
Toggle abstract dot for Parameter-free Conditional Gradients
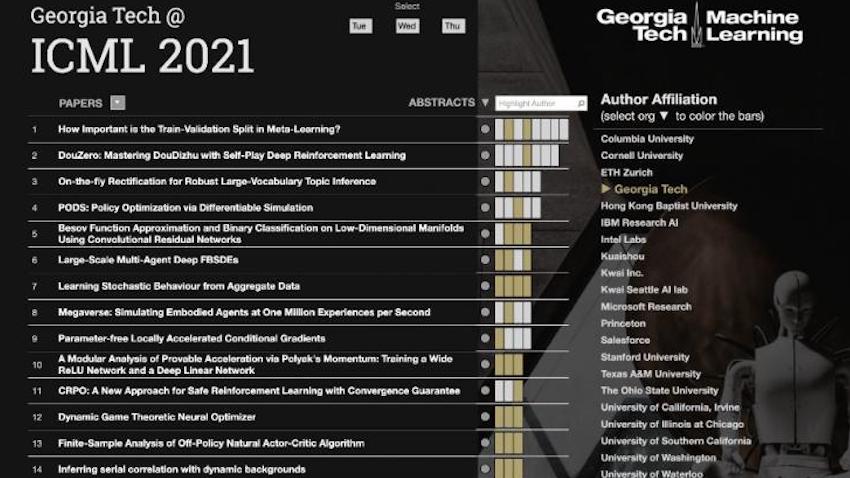[485, 338]
